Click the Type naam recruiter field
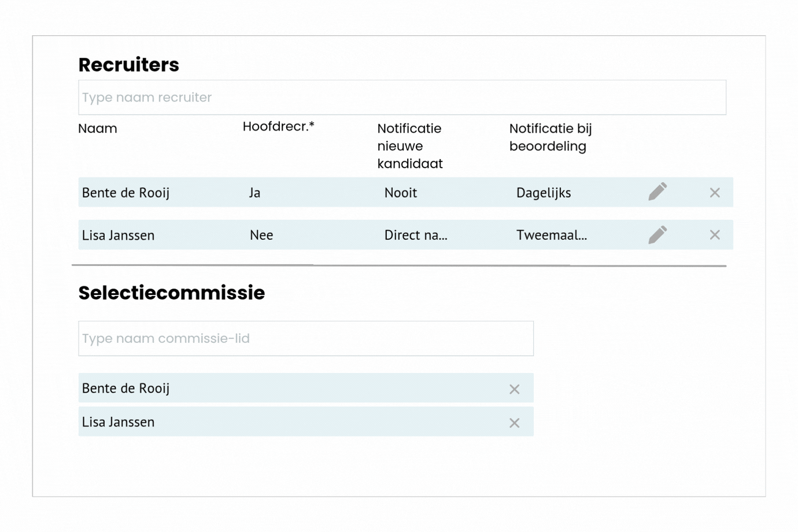798x532 pixels. 402,97
